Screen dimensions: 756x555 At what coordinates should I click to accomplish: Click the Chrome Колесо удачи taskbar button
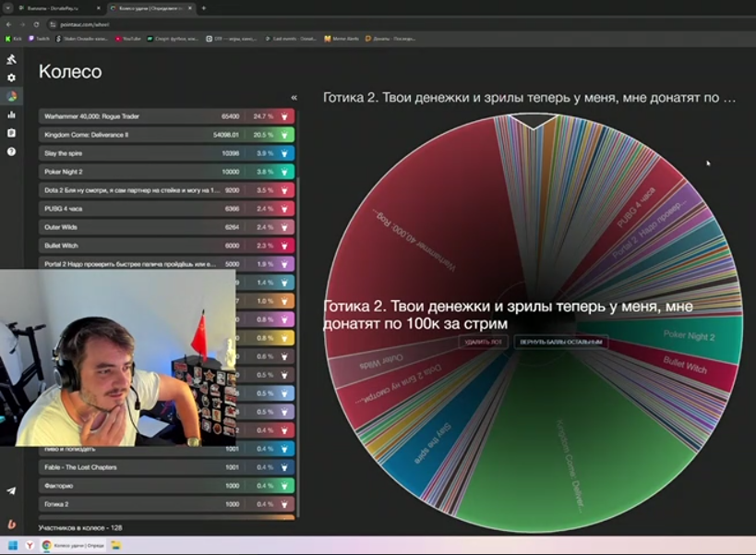(x=73, y=546)
